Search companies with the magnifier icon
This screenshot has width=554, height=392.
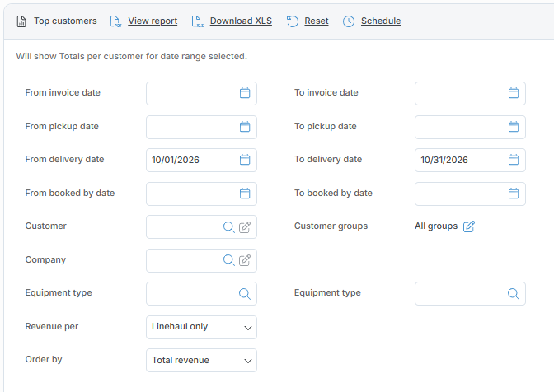[x=229, y=260]
